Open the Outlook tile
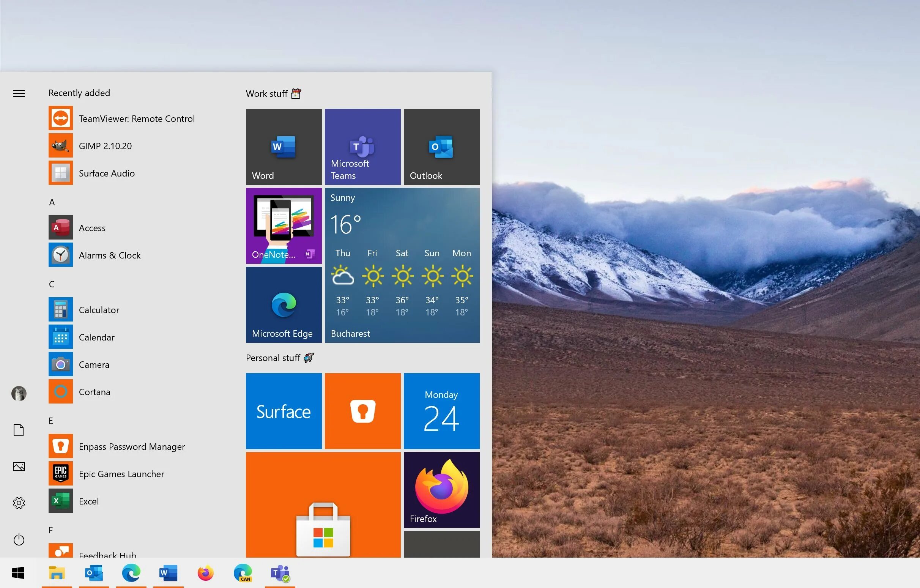 point(441,147)
